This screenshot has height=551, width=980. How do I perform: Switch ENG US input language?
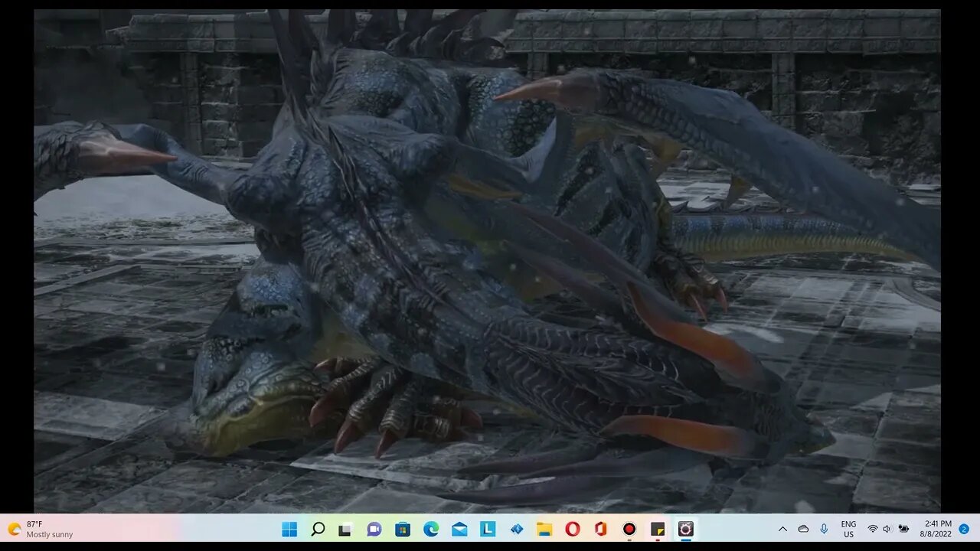point(848,529)
